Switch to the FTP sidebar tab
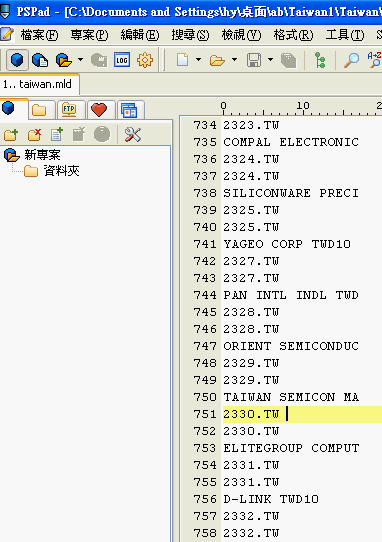Image resolution: width=382 pixels, height=542 pixels. coord(69,110)
